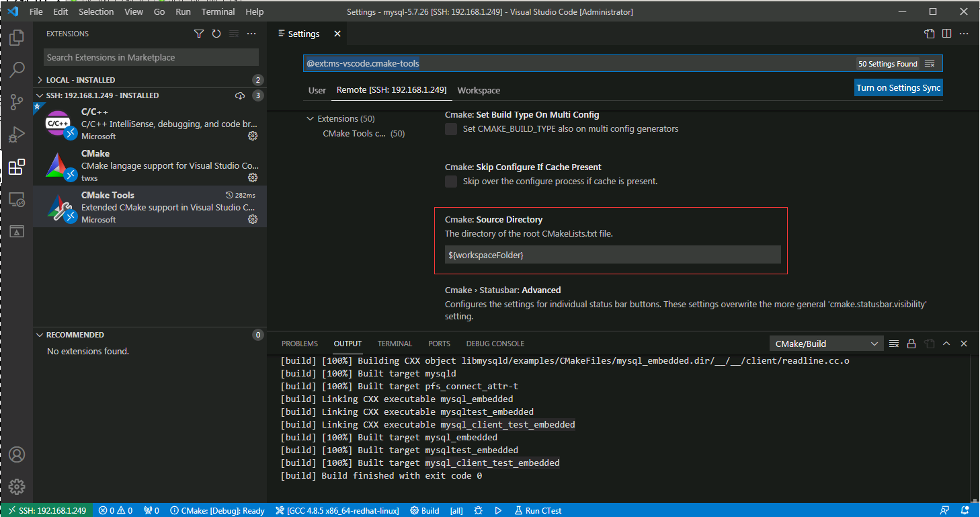This screenshot has width=980, height=517.
Task: Open the File menu
Action: (x=36, y=12)
